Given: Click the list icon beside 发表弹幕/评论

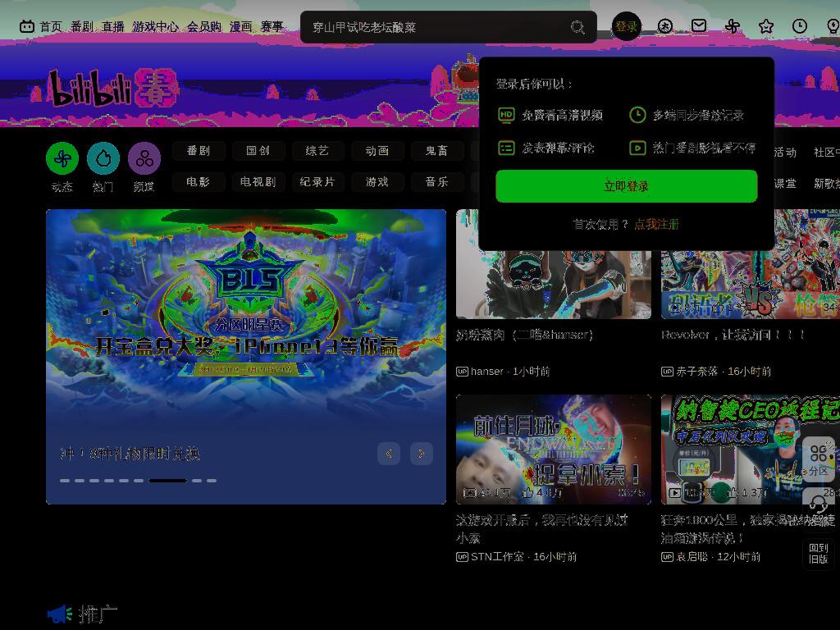Looking at the screenshot, I should [506, 148].
